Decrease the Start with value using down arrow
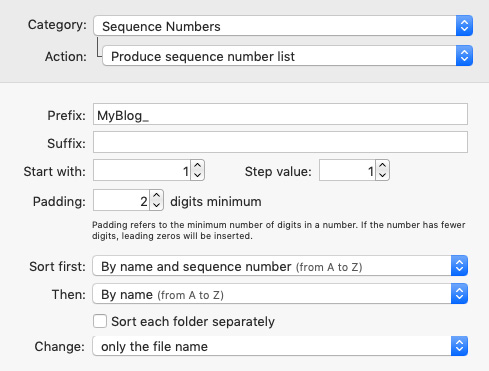Viewport: 489px width, 371px height. pos(198,175)
